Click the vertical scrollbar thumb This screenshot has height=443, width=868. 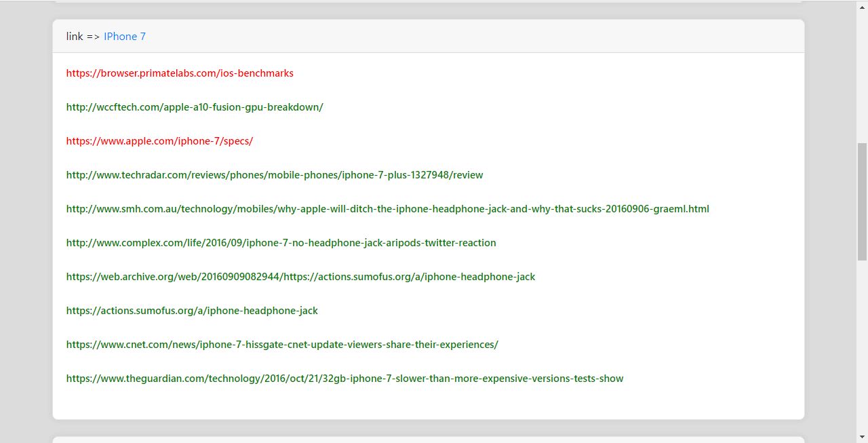coord(862,201)
